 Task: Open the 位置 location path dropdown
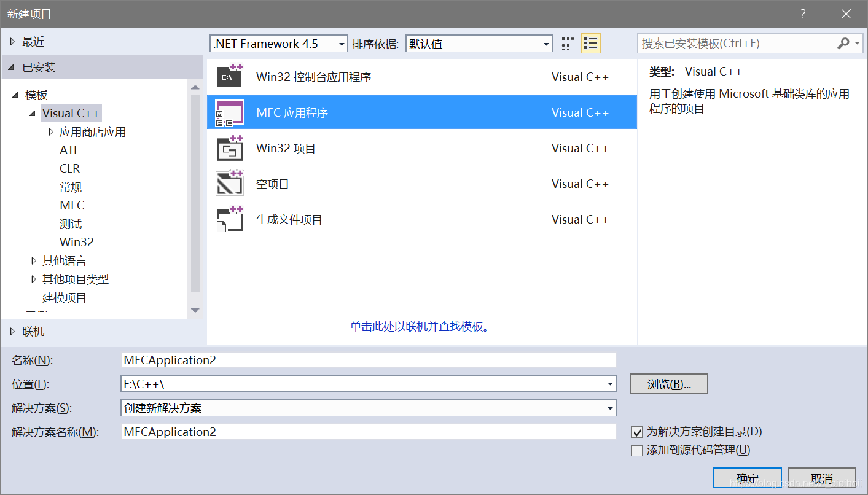click(x=610, y=384)
